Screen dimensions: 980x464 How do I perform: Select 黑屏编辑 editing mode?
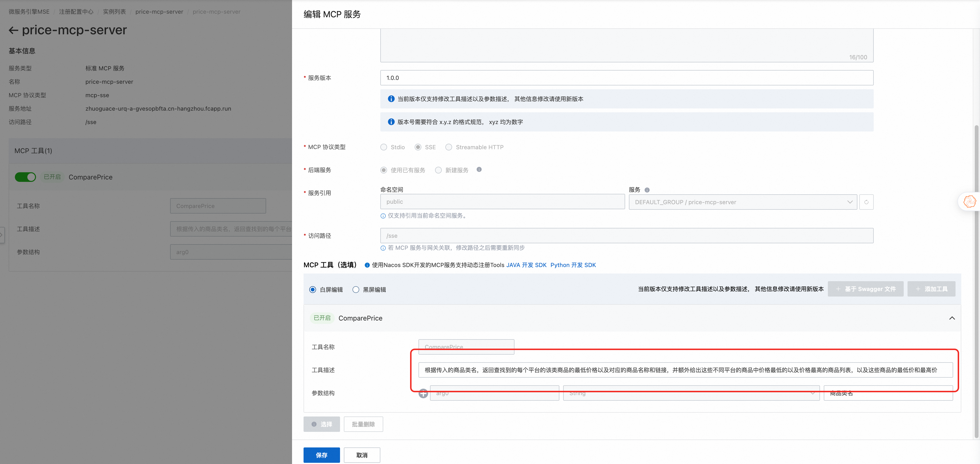point(356,289)
